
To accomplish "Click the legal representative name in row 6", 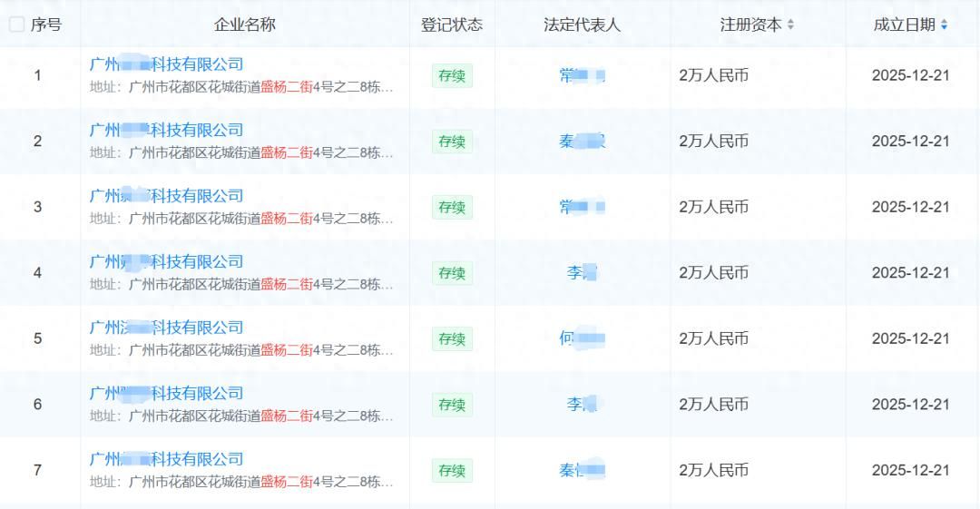I will 582,405.
